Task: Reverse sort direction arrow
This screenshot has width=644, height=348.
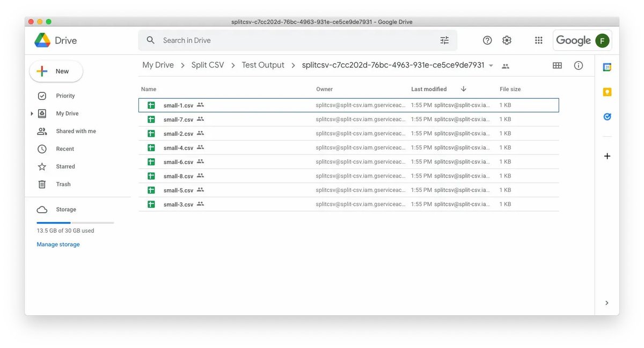Action: pos(463,89)
